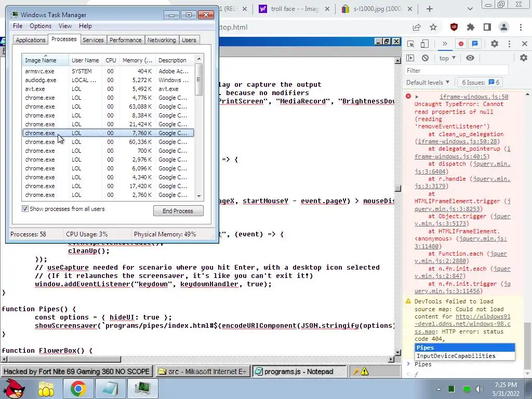Viewport: 532px width, 399px height.
Task: Open console settings gear beside the eye icon
Action: (x=524, y=58)
